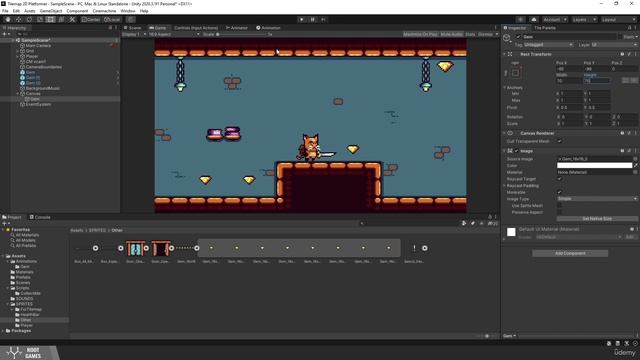This screenshot has width=640, height=360.
Task: Enable Use Sprite Mesh checkbox
Action: tap(559, 205)
